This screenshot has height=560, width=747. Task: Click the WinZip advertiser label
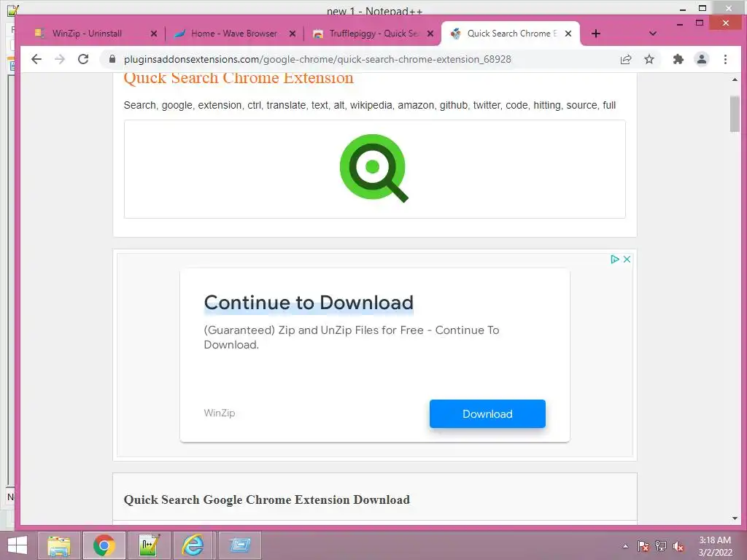tap(219, 413)
